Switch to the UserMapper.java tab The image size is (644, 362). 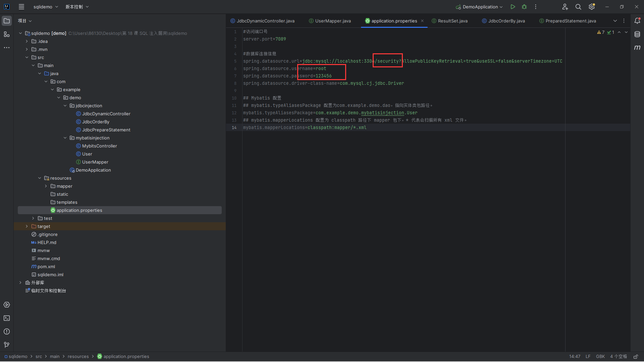coord(333,21)
